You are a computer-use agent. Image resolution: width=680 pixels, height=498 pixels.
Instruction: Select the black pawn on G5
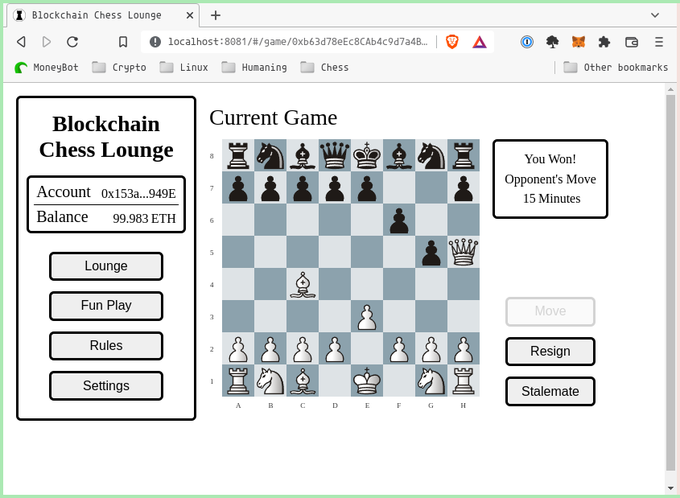coord(431,252)
